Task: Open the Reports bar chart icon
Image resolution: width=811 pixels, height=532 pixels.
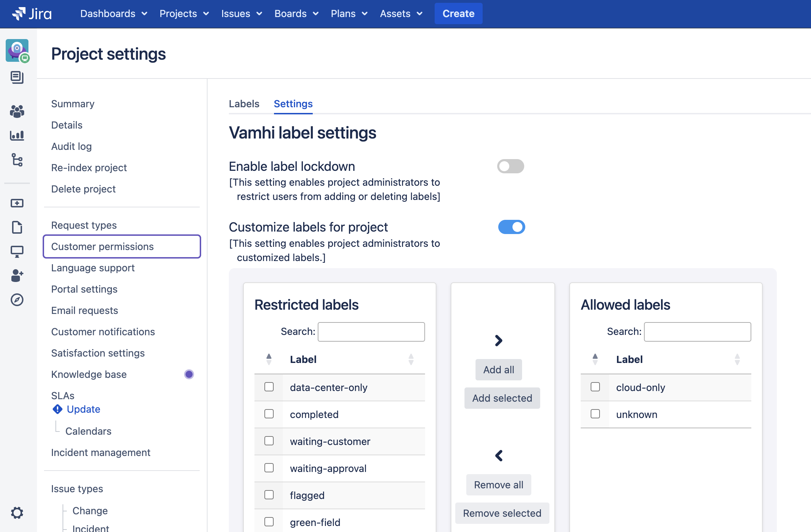Action: click(x=17, y=135)
